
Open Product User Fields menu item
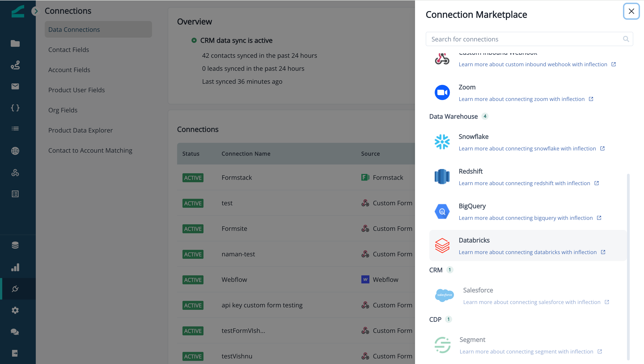pos(76,90)
